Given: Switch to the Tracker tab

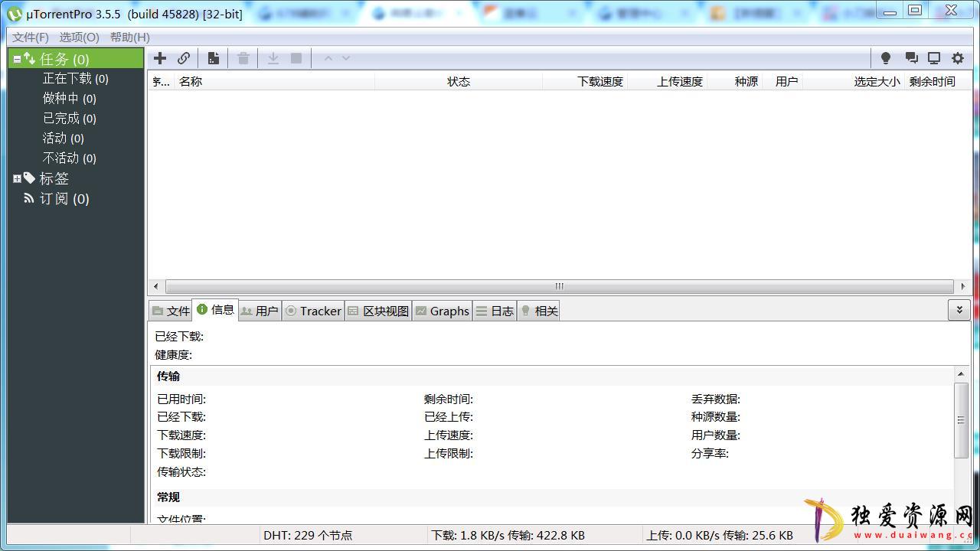Looking at the screenshot, I should [313, 311].
